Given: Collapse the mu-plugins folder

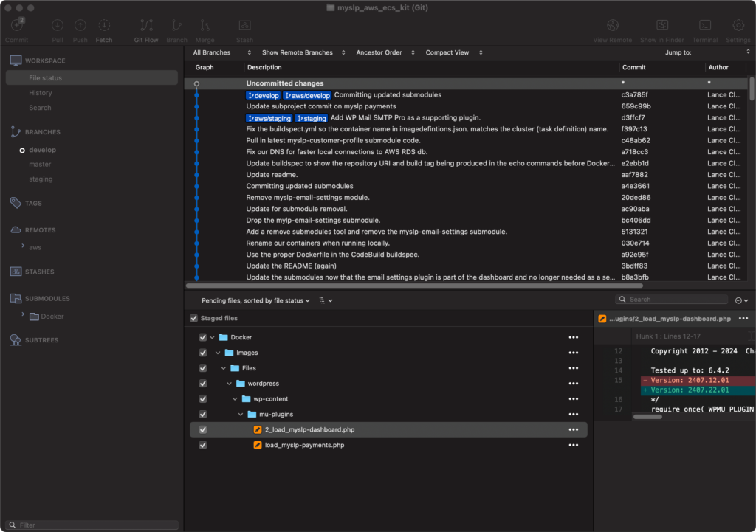Looking at the screenshot, I should 241,415.
